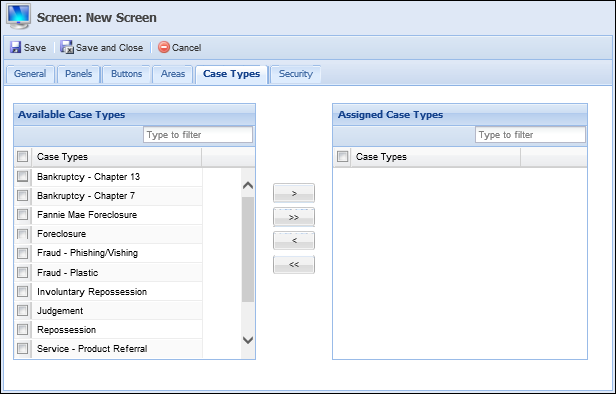Check the Bankruptcy - Chapter 13 checkbox
This screenshot has width=616, height=394.
coord(23,176)
